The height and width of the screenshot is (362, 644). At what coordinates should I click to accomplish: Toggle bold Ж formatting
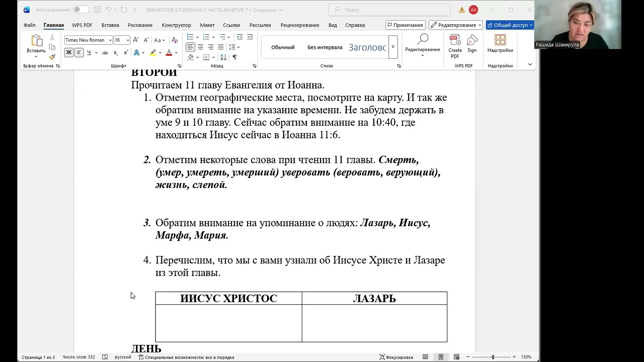point(69,53)
